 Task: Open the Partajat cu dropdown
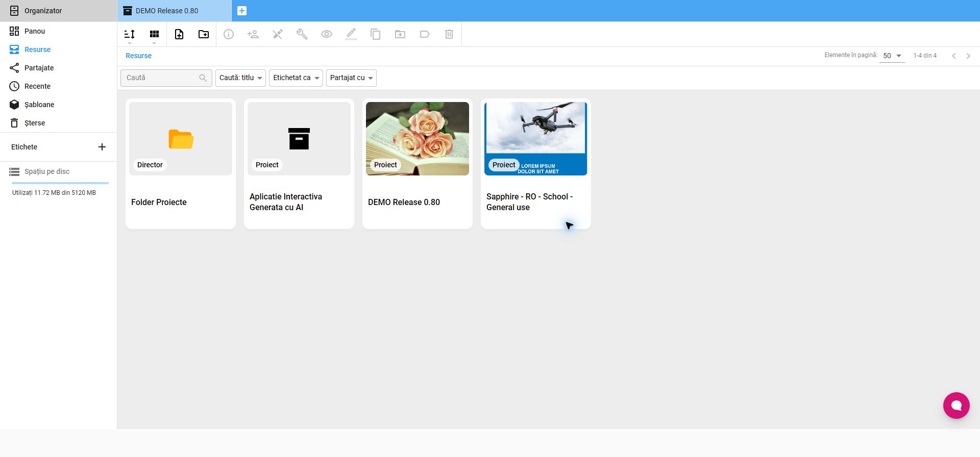[x=351, y=78]
